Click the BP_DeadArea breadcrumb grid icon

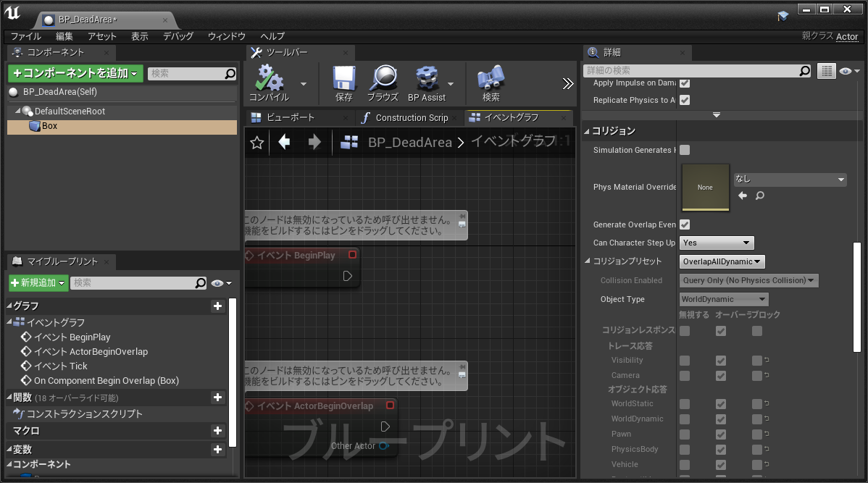pos(349,142)
